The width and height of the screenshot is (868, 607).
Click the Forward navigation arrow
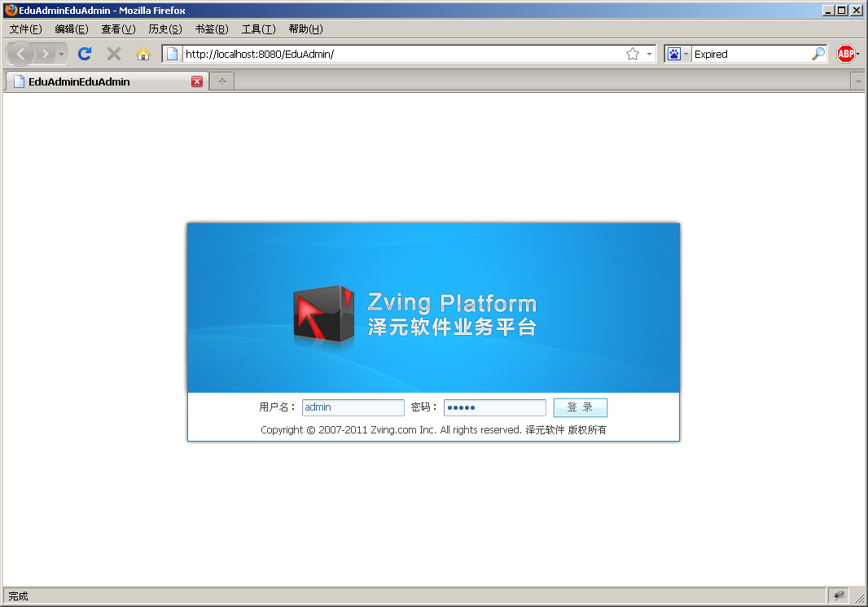[x=45, y=54]
